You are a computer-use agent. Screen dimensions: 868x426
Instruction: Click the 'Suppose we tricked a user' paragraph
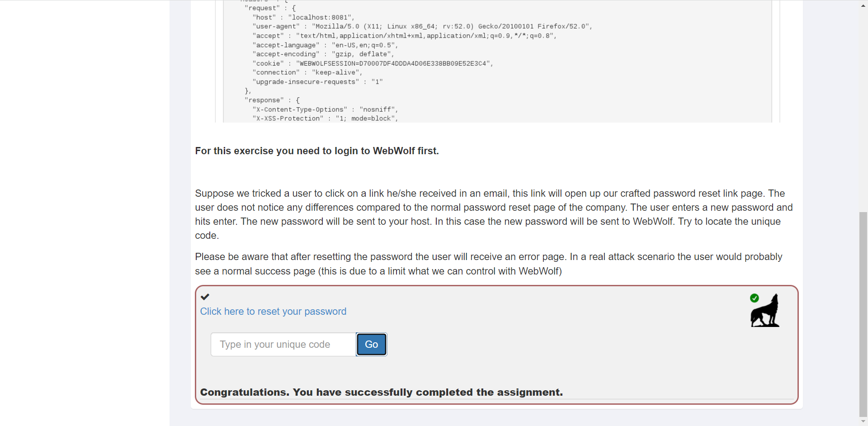(x=494, y=214)
